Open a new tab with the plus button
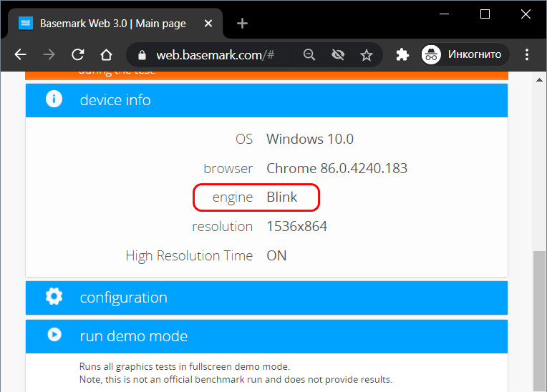 [x=242, y=24]
